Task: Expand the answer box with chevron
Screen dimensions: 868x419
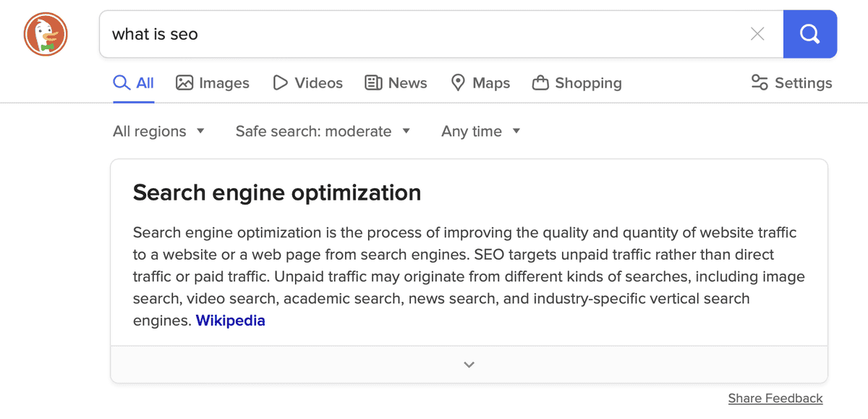Action: pyautogui.click(x=469, y=365)
